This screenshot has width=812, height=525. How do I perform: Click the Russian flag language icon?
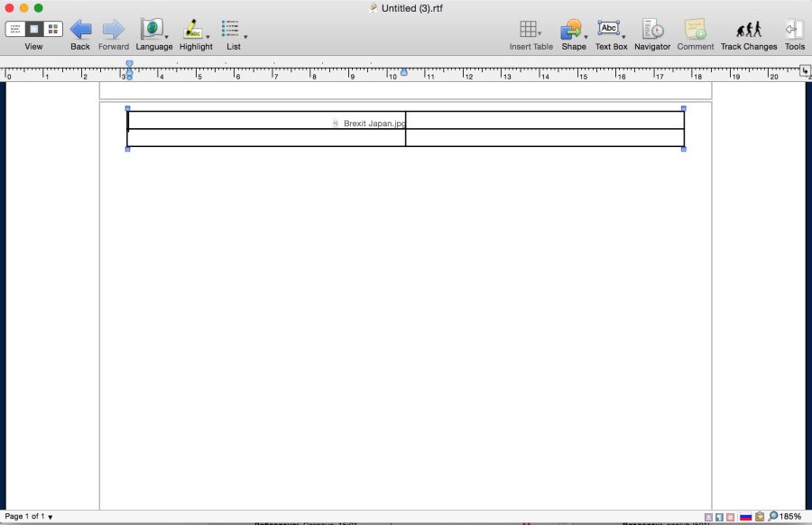coord(745,517)
